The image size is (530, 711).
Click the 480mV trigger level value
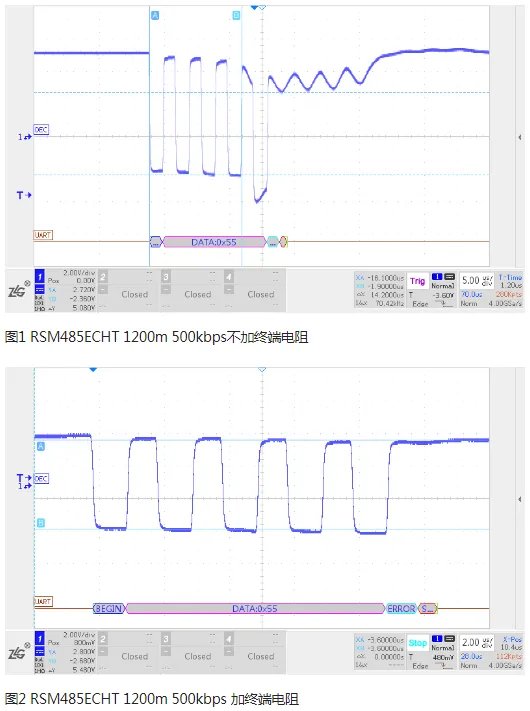(x=443, y=657)
